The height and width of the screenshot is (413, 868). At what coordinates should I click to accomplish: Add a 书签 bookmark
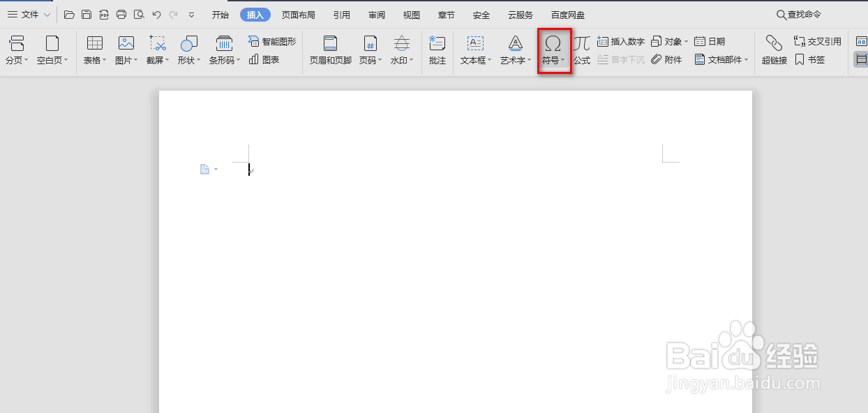(x=815, y=59)
